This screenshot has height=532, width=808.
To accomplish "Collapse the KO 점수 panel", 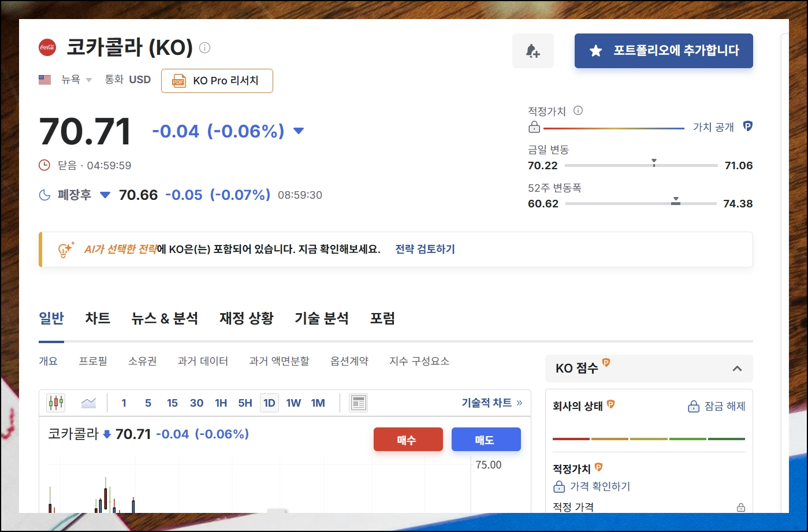I will pos(737,369).
